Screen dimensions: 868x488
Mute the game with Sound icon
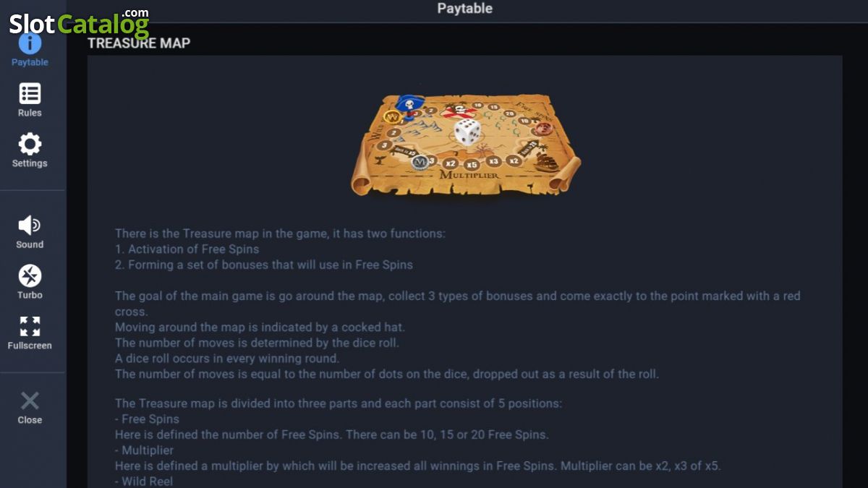[30, 226]
